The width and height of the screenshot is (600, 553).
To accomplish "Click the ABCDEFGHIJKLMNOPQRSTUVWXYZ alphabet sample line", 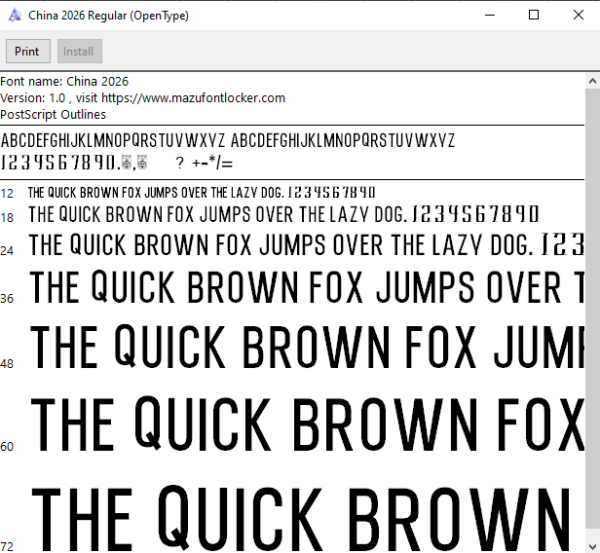I will click(228, 140).
